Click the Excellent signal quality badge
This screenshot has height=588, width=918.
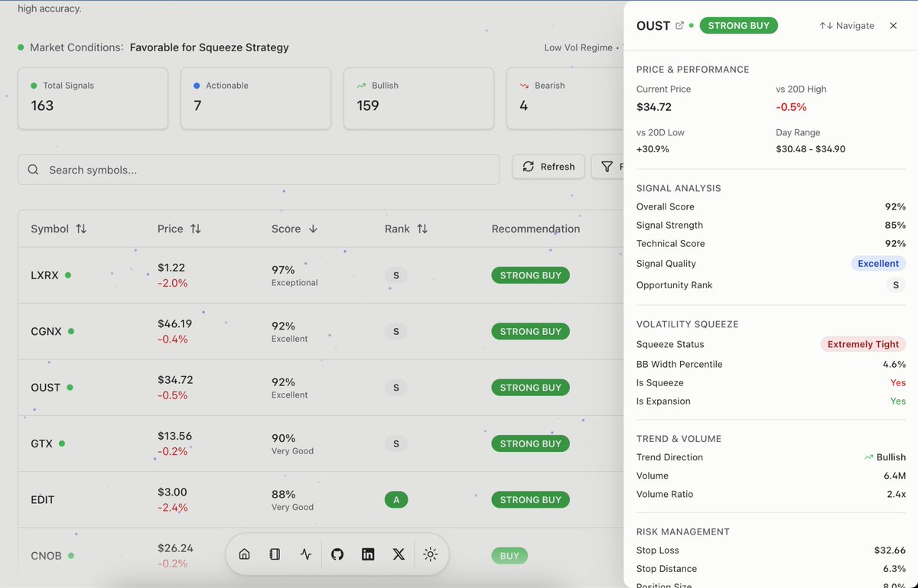pyautogui.click(x=878, y=263)
